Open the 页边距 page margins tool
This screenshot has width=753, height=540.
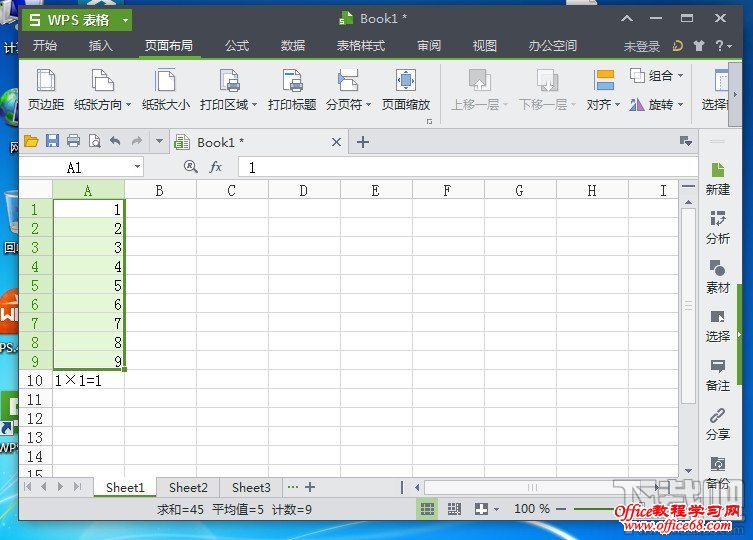point(46,90)
